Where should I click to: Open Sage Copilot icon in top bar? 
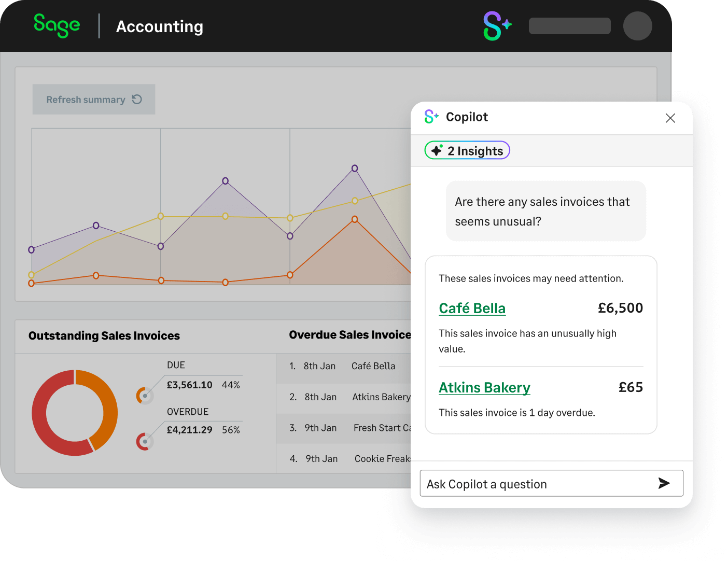pyautogui.click(x=497, y=26)
